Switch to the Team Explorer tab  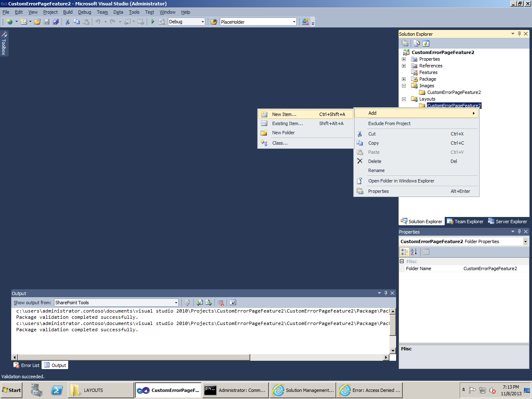[x=465, y=222]
